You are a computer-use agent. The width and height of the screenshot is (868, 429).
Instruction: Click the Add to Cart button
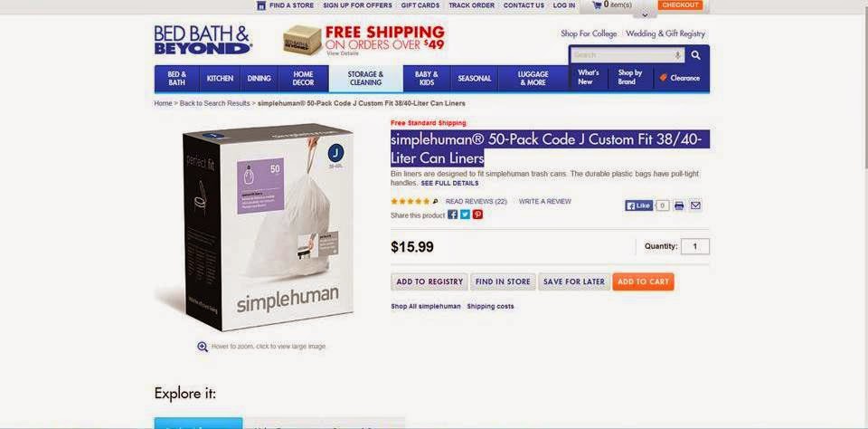[x=643, y=281]
